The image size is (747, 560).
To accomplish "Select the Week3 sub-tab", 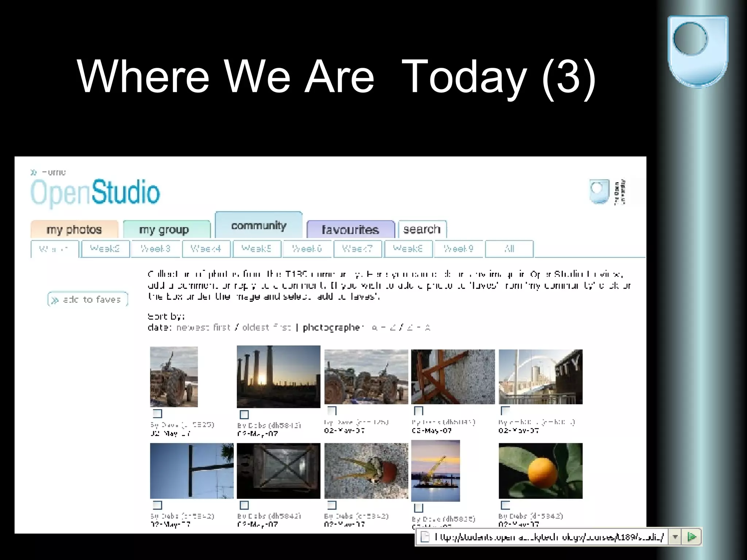I will pyautogui.click(x=156, y=249).
